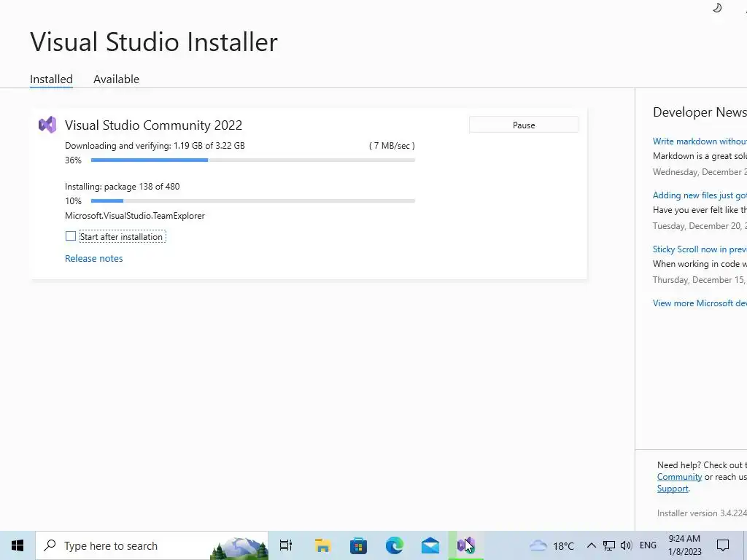Click the ENG language indicator

point(648,545)
